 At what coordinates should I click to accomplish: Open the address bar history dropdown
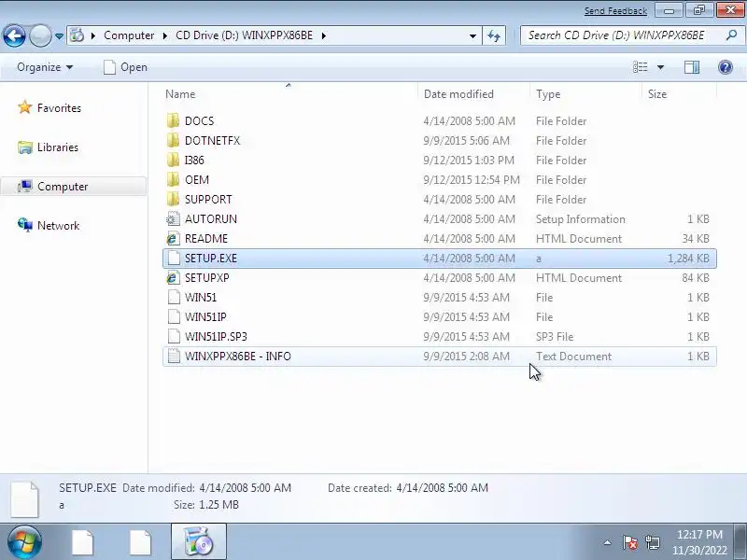(x=472, y=35)
